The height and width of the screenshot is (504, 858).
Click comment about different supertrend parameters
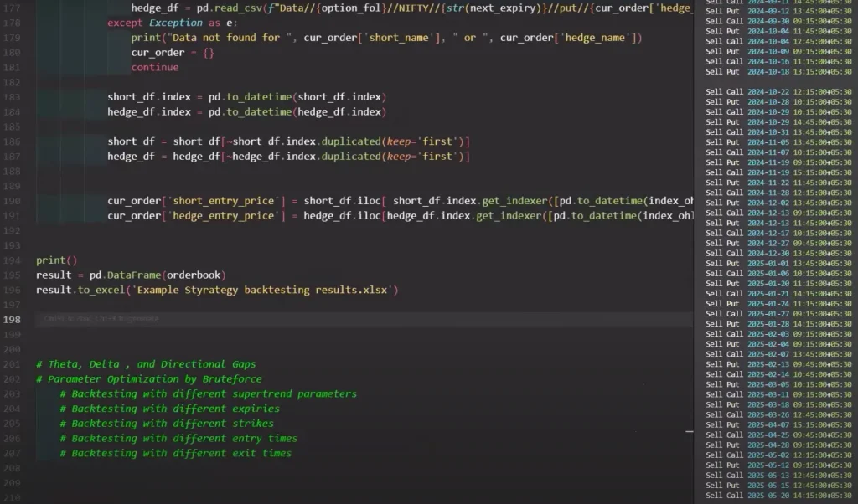208,394
